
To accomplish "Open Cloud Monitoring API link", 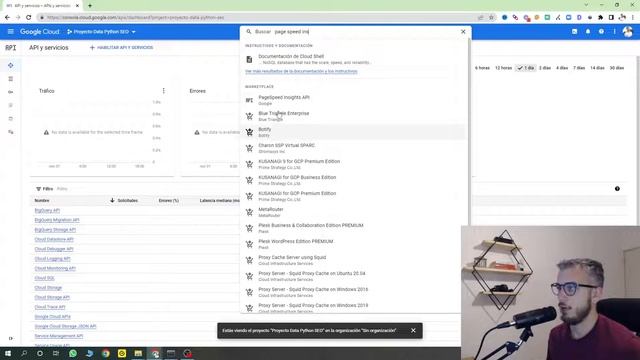I will pyautogui.click(x=55, y=269).
